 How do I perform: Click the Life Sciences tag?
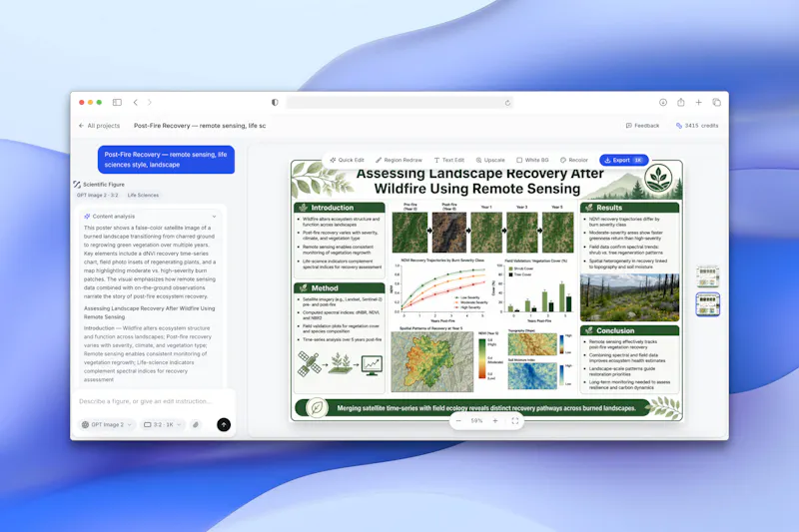(x=143, y=195)
